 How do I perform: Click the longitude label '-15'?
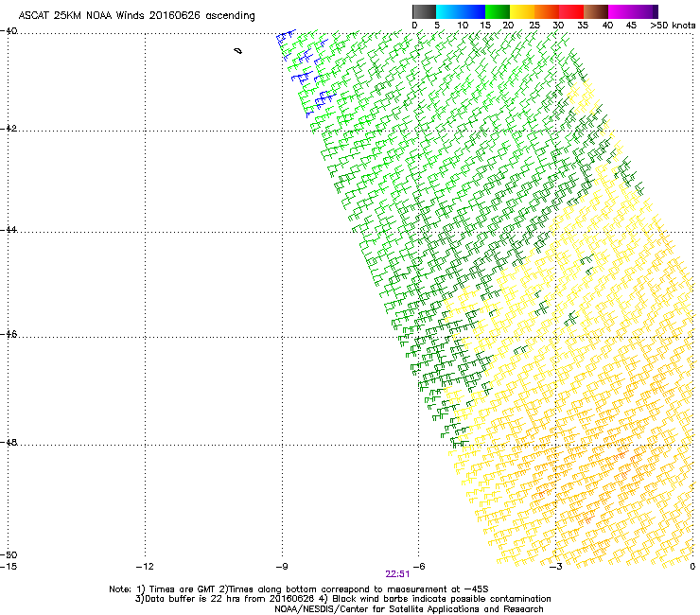point(9,567)
